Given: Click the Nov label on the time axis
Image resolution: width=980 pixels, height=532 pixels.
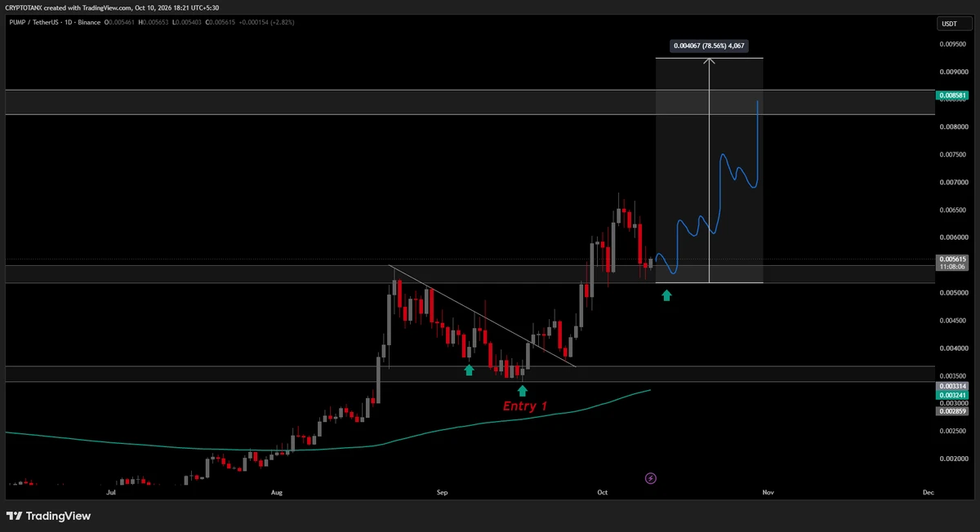Looking at the screenshot, I should coord(767,493).
